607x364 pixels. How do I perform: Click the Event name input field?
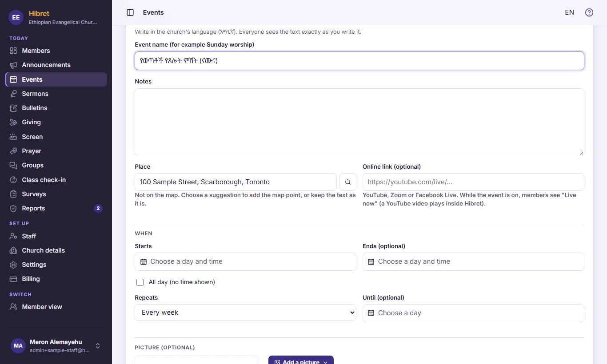(359, 61)
